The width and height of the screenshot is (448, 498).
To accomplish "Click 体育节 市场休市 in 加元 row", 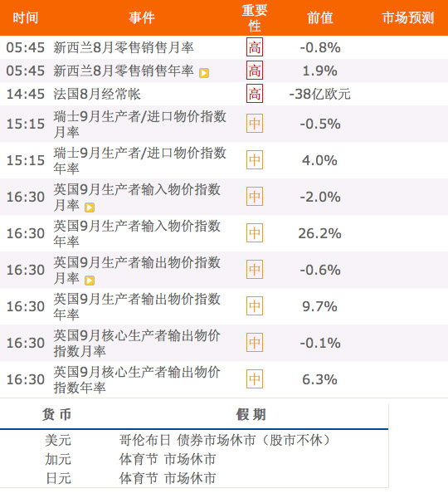I will tap(168, 459).
